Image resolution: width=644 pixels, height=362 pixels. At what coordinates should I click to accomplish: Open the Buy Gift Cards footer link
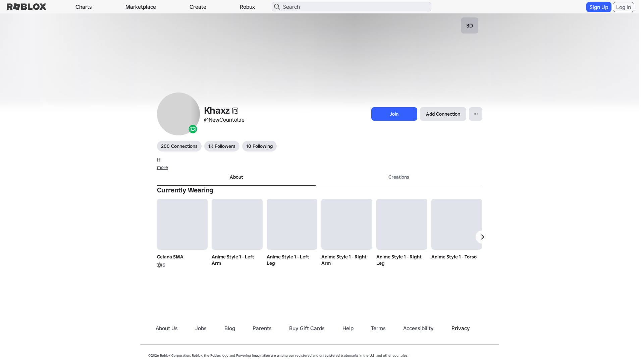(x=307, y=328)
